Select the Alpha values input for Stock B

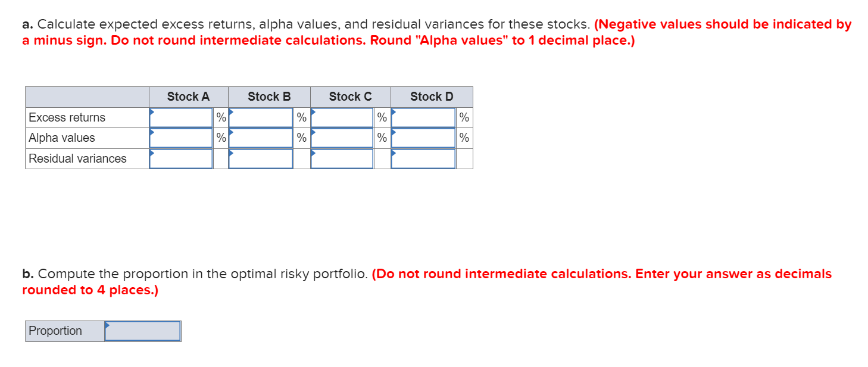(x=260, y=138)
